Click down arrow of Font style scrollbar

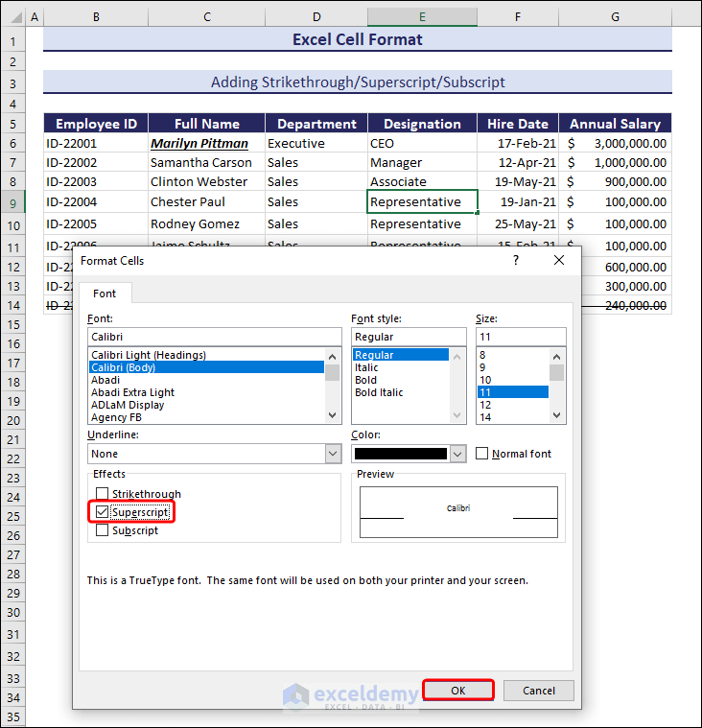pyautogui.click(x=456, y=415)
